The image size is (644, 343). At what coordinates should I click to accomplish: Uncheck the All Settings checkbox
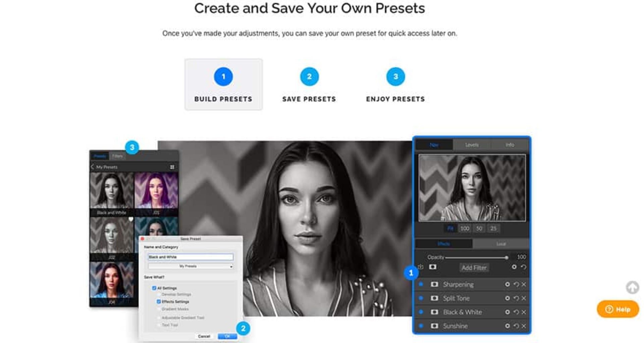[x=154, y=288]
